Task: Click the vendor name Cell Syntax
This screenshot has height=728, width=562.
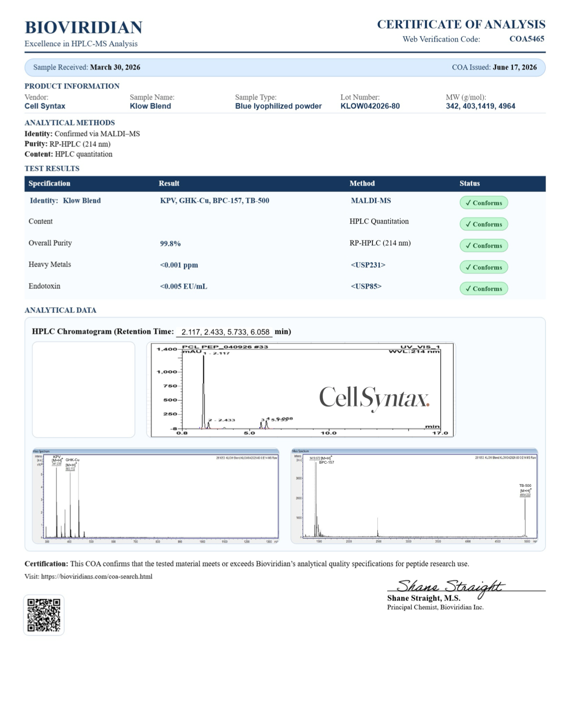Action: 45,106
